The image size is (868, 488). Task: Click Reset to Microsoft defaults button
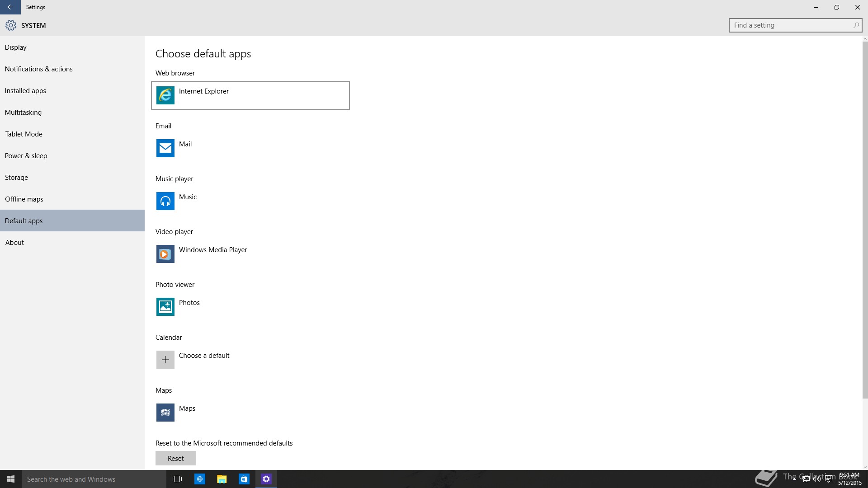[x=176, y=458]
